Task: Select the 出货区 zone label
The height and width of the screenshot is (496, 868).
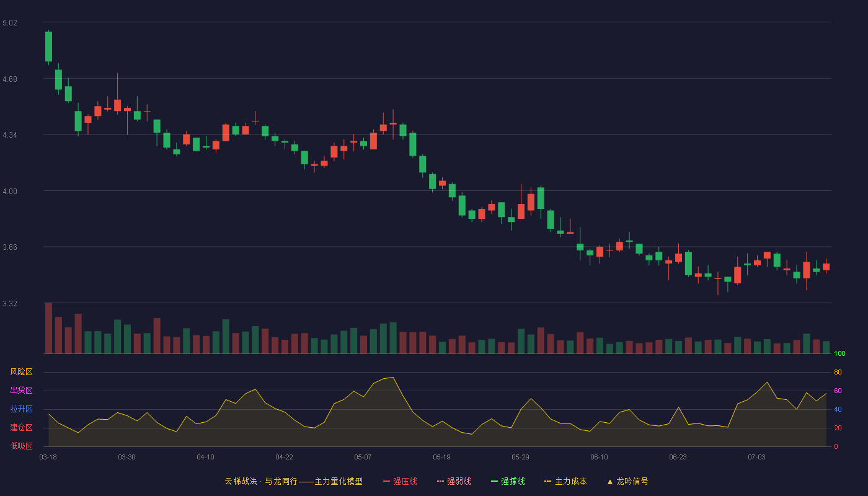Action: [x=21, y=391]
